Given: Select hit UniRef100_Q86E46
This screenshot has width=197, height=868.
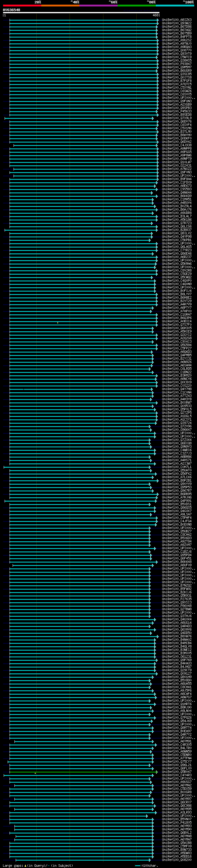Looking at the screenshot, I should (177, 254).
